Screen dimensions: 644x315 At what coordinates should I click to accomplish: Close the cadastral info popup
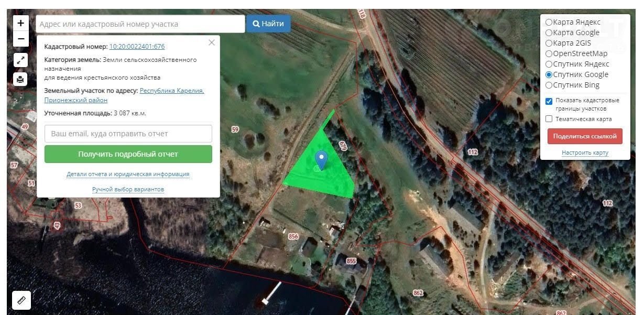pos(212,42)
